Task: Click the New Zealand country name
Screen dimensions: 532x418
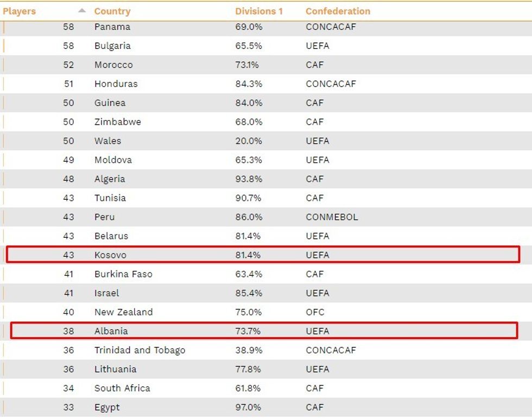Action: (x=124, y=312)
